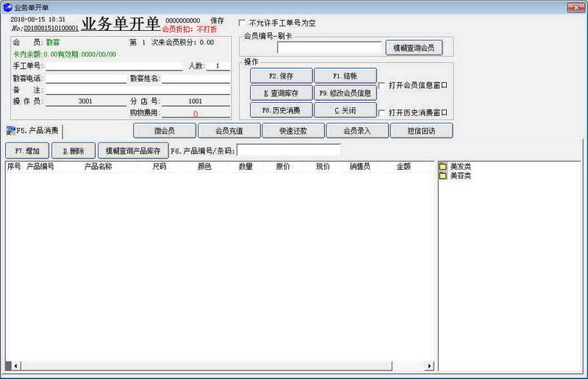Click F9.修改会员信息 button

(x=345, y=93)
